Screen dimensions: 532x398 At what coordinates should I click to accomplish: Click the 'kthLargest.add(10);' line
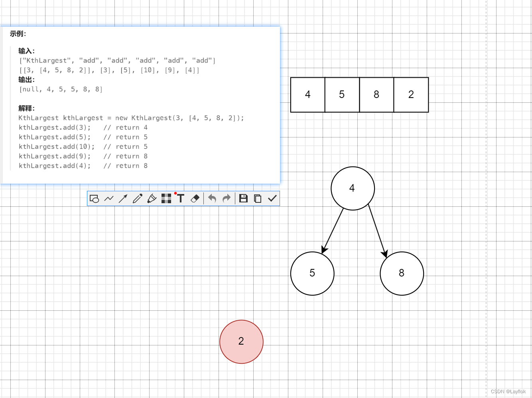tap(83, 147)
